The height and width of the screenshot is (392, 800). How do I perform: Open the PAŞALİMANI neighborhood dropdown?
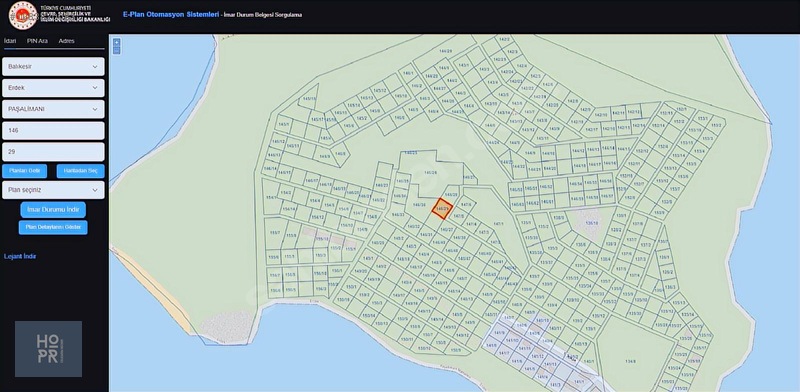(x=53, y=109)
